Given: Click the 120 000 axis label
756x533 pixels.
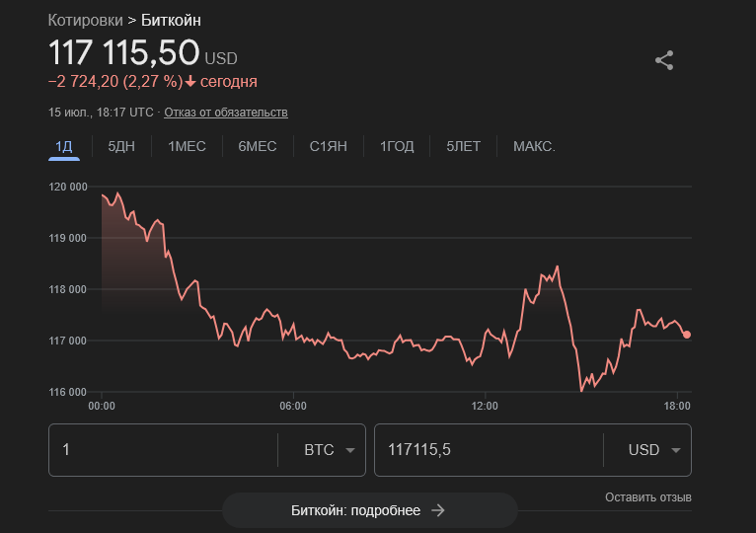Looking at the screenshot, I should coord(68,187).
